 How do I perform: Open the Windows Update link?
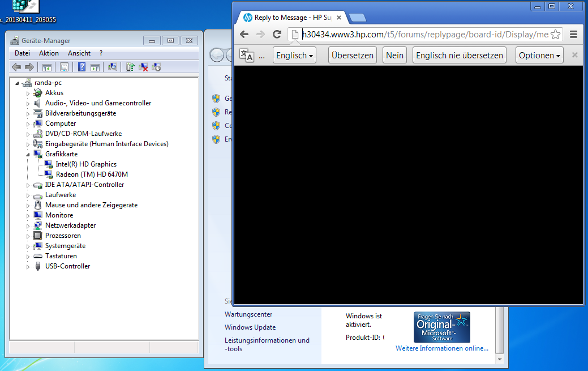coord(250,327)
